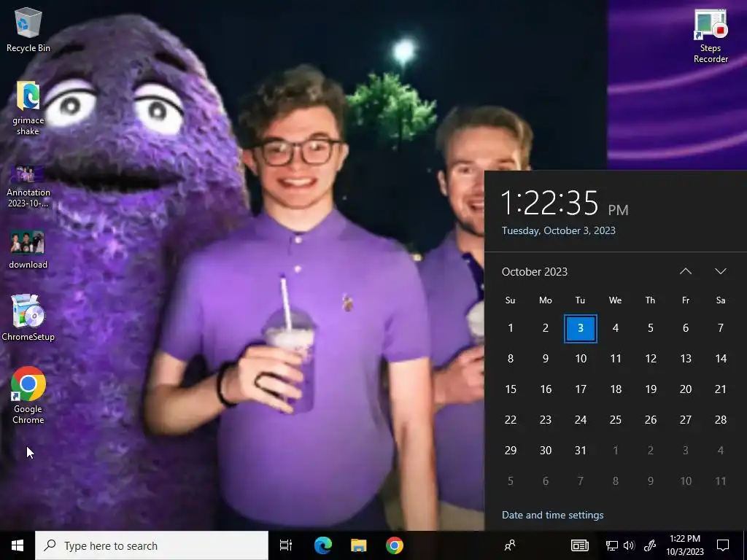
Task: Select October 29 in the calendar
Action: (510, 451)
